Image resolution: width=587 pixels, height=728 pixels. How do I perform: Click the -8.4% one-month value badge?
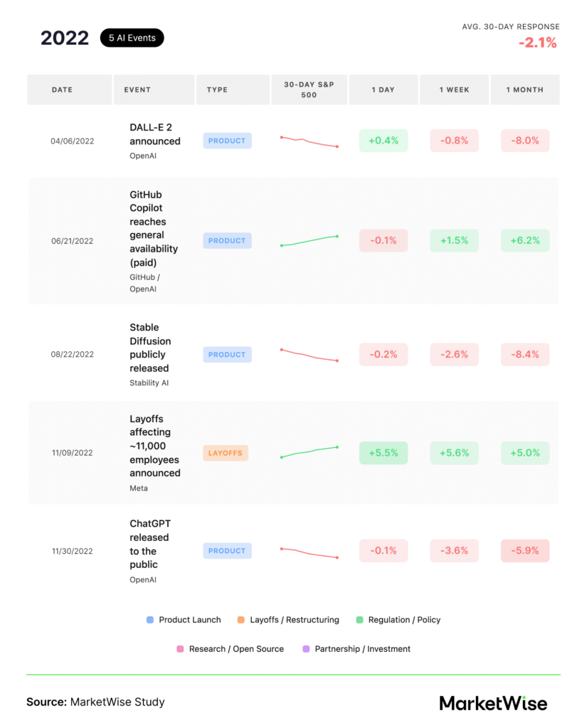coord(525,354)
